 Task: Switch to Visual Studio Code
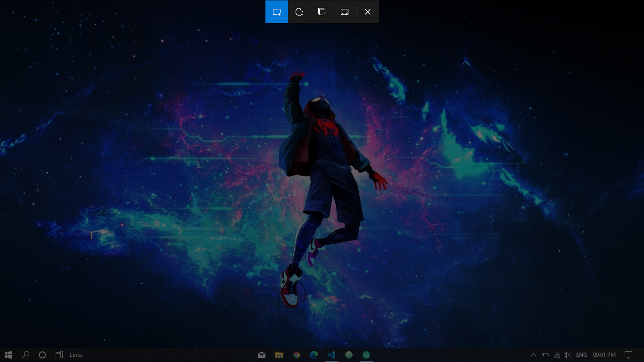331,355
